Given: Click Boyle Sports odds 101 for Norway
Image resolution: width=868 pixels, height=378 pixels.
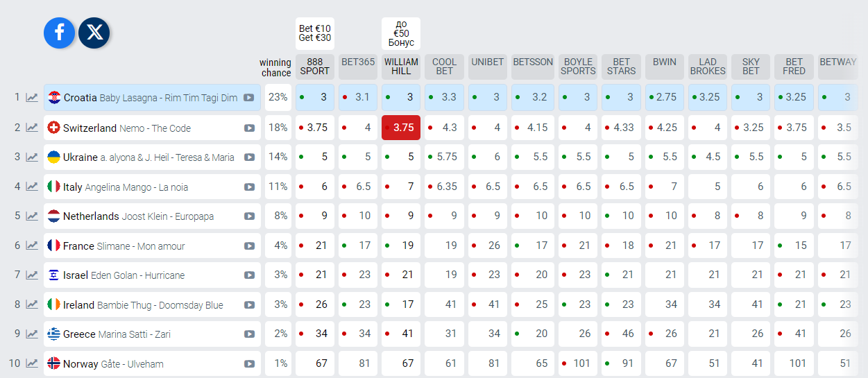Looking at the screenshot, I should (578, 363).
